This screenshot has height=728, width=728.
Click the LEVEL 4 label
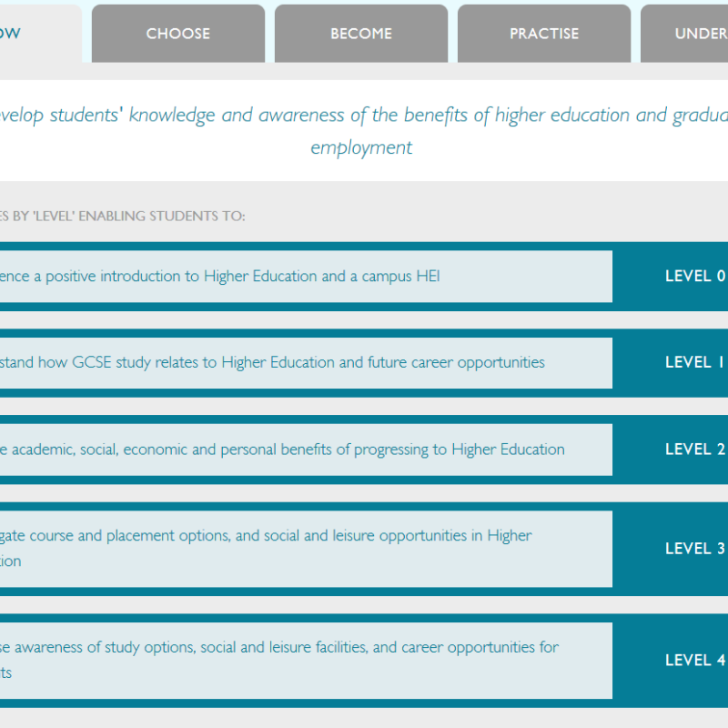coord(695,660)
